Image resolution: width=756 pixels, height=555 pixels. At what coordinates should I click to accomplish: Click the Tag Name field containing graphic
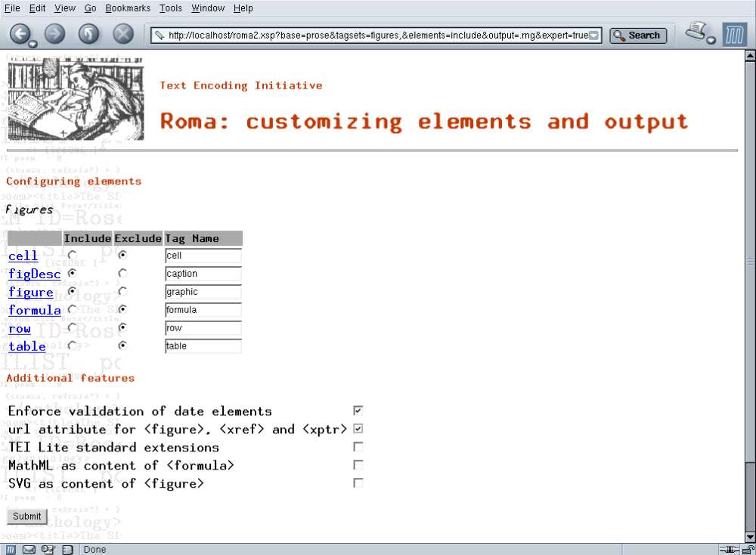click(x=203, y=292)
